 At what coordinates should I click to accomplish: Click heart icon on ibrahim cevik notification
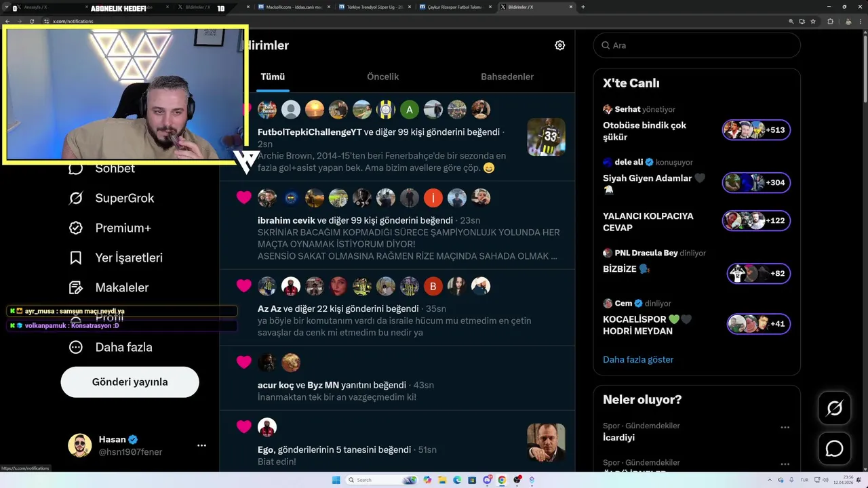point(244,198)
